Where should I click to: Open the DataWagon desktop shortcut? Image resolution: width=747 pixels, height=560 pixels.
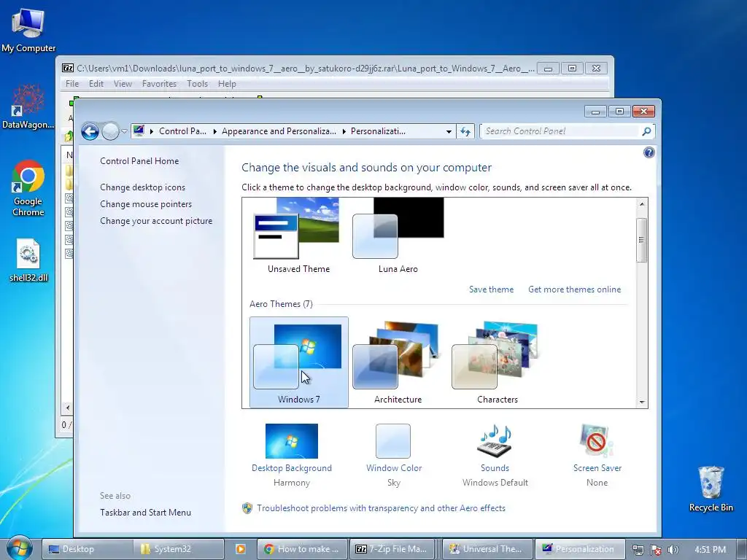[28, 107]
